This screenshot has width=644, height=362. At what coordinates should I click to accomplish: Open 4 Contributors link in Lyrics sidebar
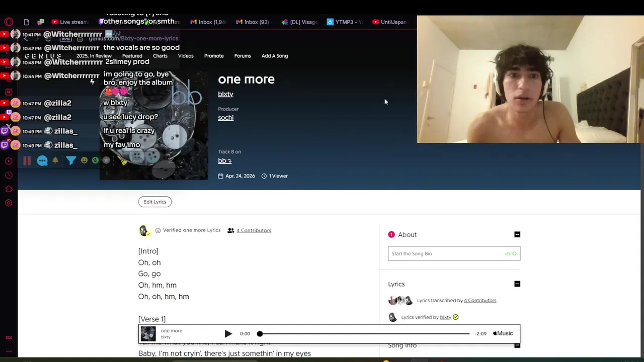click(x=480, y=300)
